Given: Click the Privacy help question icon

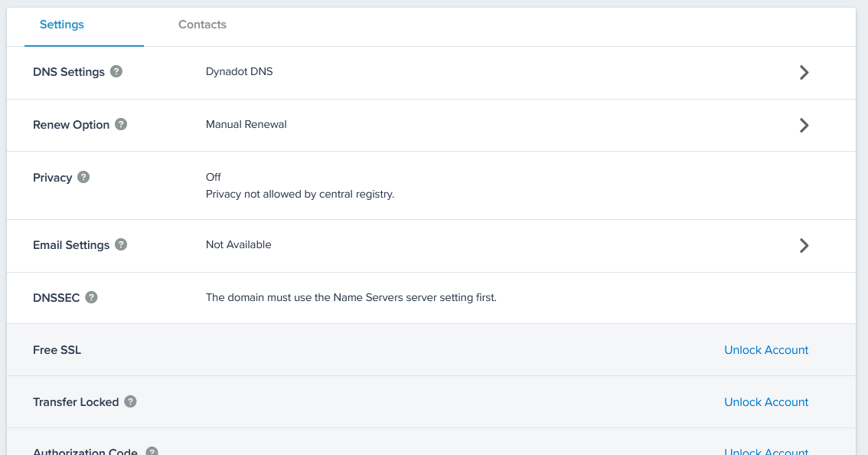Looking at the screenshot, I should (x=83, y=177).
